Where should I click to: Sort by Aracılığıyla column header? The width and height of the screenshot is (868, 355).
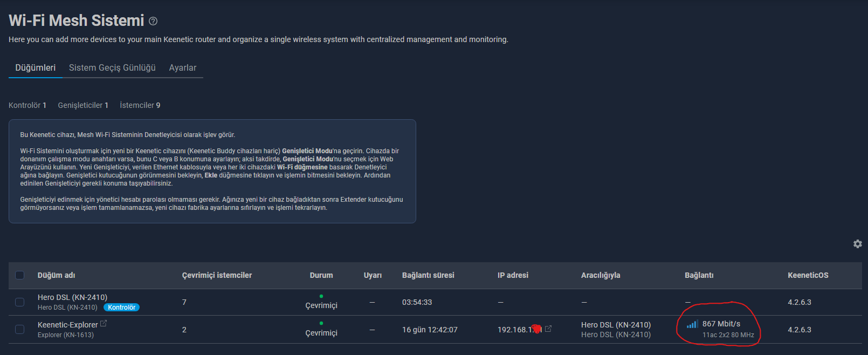601,275
